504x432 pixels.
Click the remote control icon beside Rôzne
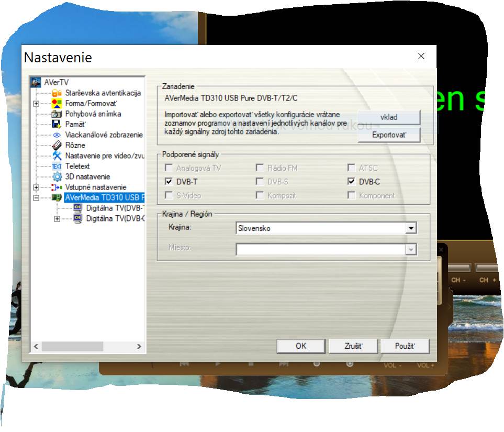click(x=57, y=146)
